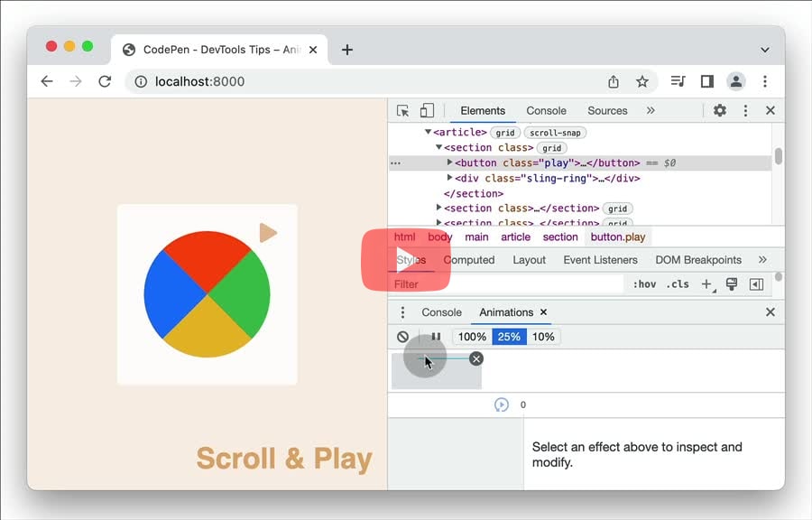
Task: Switch to Console panel tab in DevTools top bar
Action: 546,111
